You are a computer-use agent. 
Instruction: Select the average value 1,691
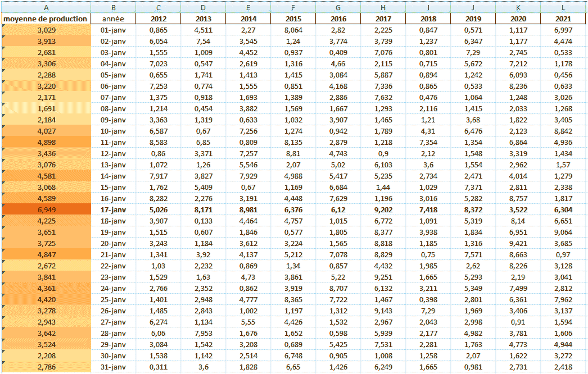pos(46,109)
